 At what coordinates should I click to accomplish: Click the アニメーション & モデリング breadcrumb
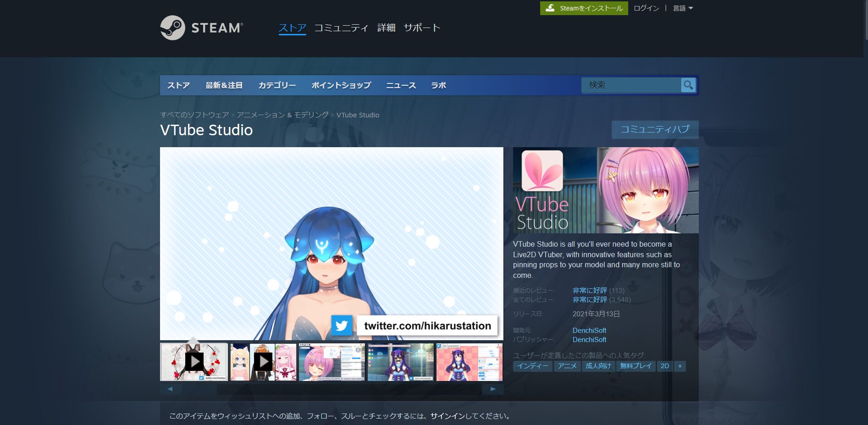(282, 115)
